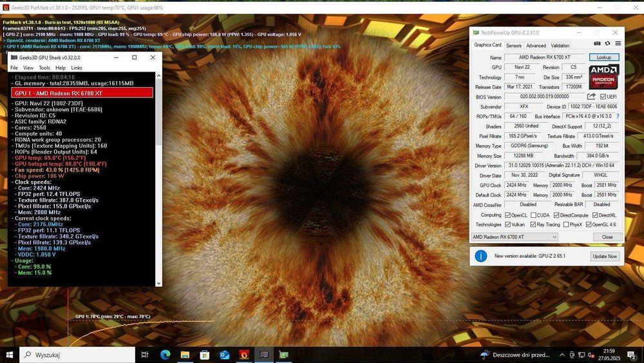Click the Bus Interface question mark icon
This screenshot has height=363, width=644.
[618, 116]
